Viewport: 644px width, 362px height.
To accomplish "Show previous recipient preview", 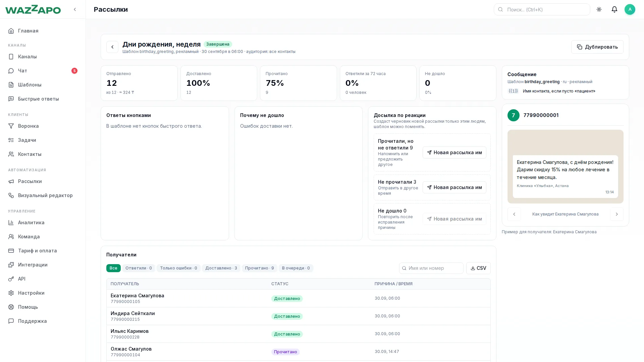I will pyautogui.click(x=514, y=214).
